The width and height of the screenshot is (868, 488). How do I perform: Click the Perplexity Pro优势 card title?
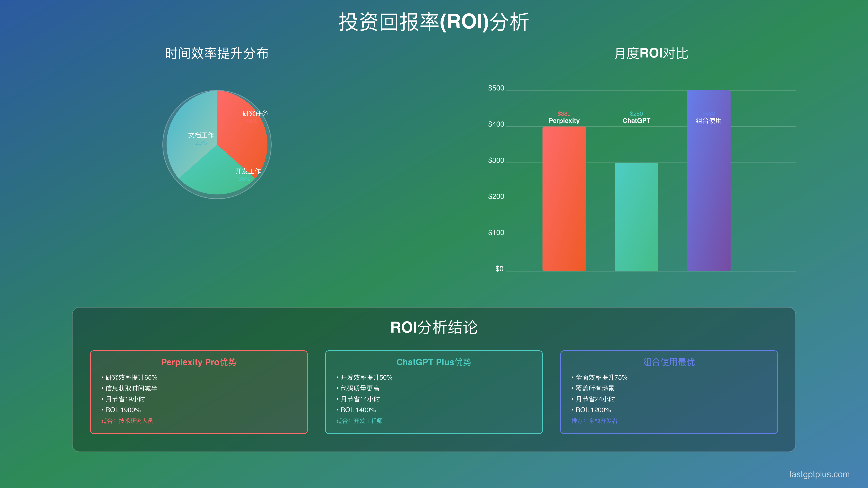pyautogui.click(x=199, y=362)
